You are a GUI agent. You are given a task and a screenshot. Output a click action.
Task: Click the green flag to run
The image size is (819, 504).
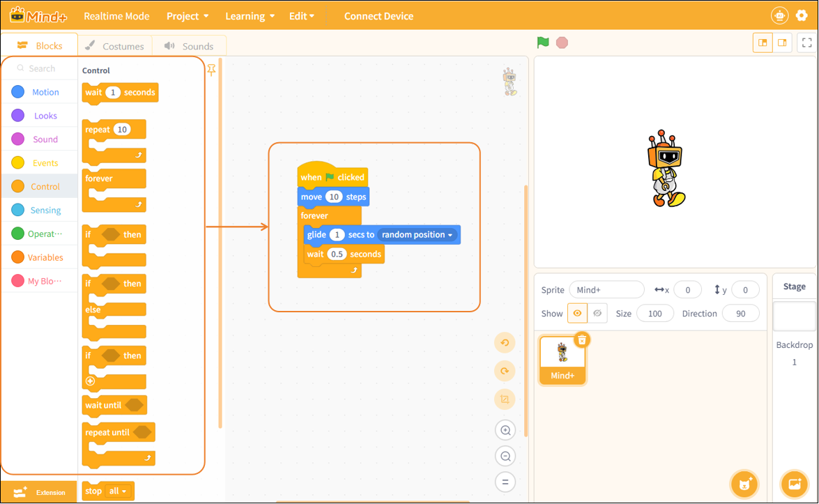click(543, 43)
